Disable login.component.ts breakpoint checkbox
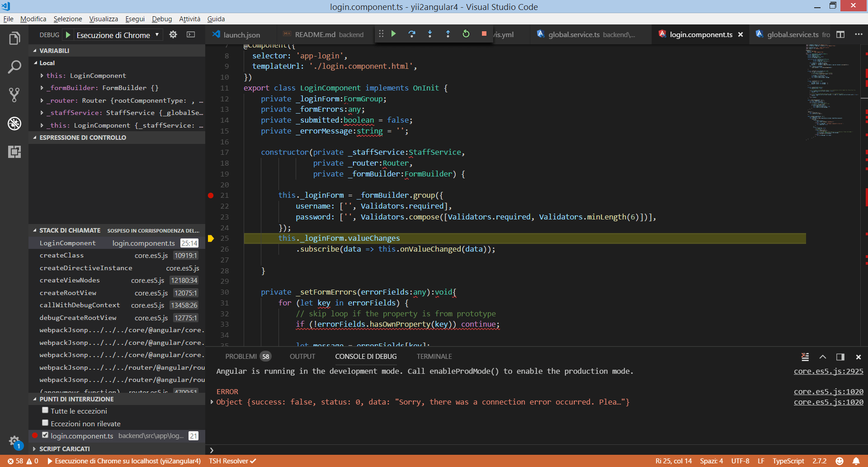The image size is (868, 467). [x=45, y=435]
